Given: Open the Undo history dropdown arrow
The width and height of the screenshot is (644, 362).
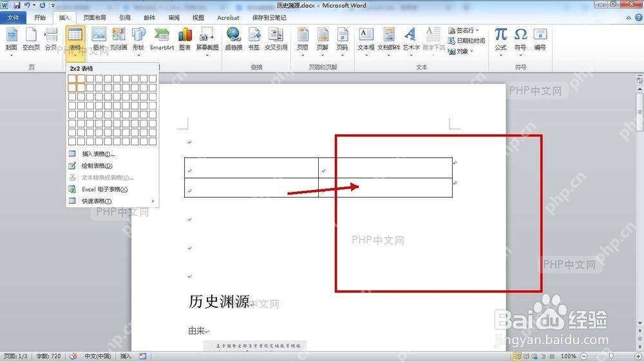Looking at the screenshot, I should pos(33,5).
